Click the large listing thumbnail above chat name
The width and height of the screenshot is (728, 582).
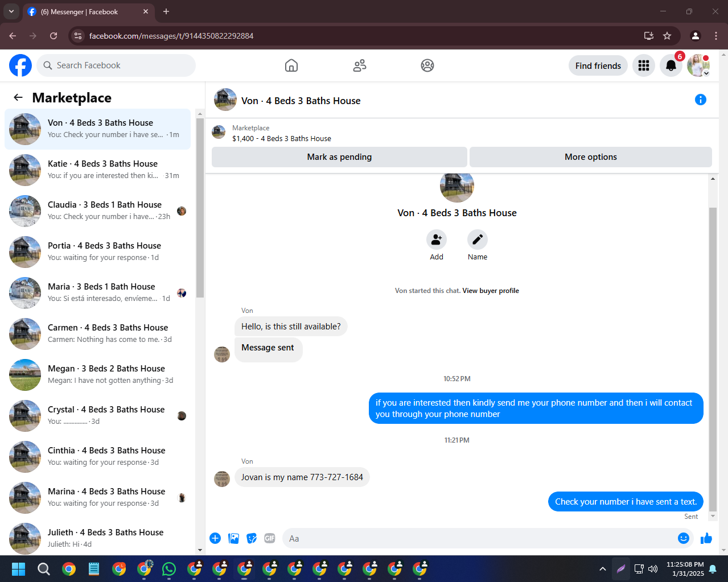tap(457, 188)
